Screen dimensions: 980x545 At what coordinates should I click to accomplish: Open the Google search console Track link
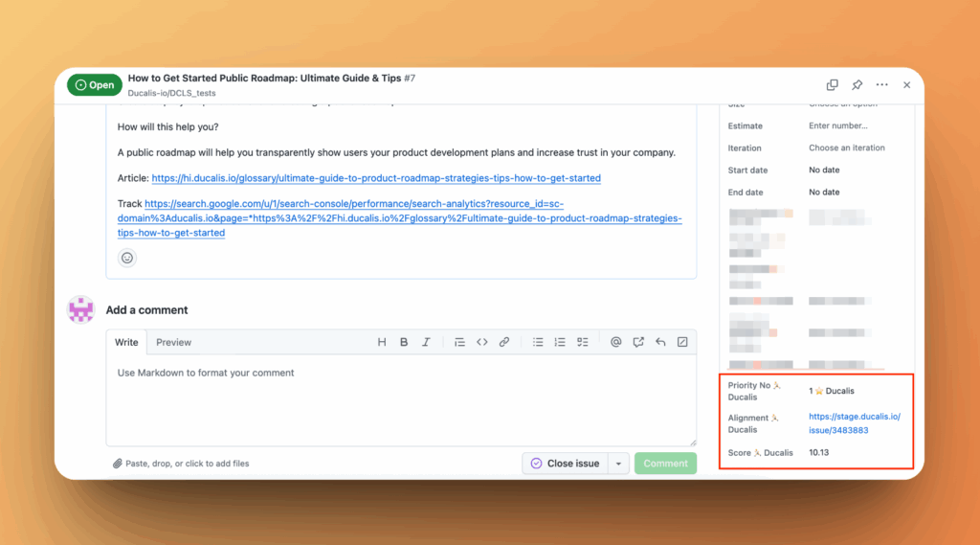coord(400,218)
